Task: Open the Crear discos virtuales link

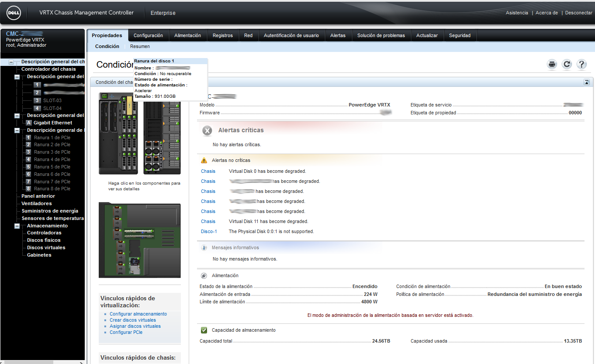Action: (132, 320)
